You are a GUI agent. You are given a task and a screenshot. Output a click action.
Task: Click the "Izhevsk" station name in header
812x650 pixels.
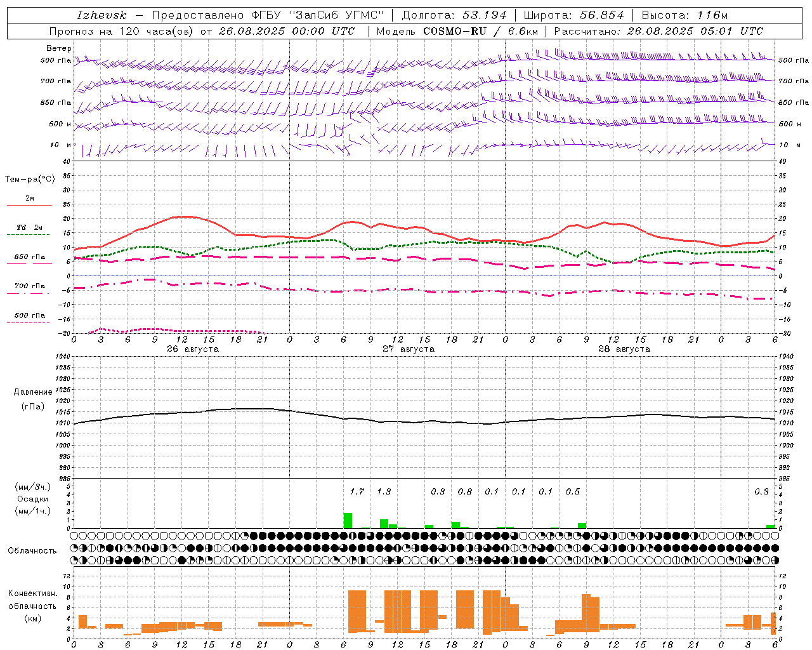click(101, 15)
